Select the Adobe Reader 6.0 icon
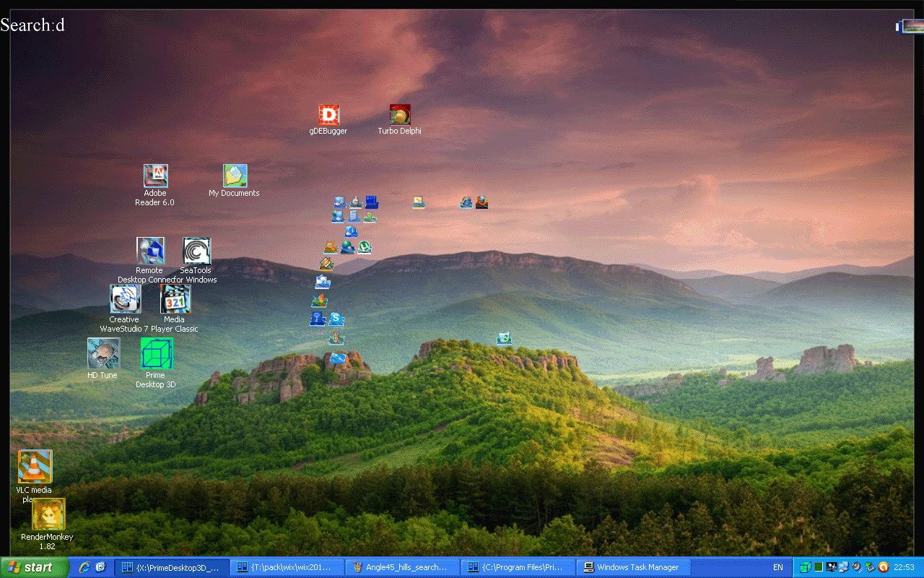The width and height of the screenshot is (924, 578). tap(155, 176)
